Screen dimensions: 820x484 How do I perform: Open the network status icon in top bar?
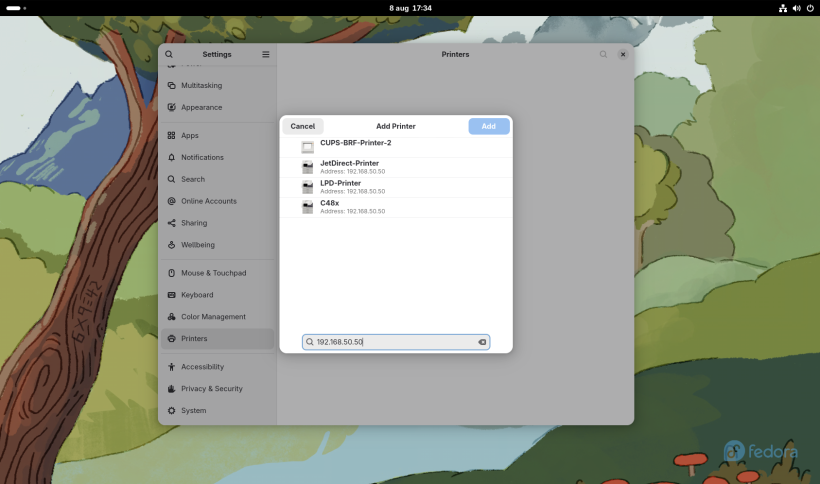pos(783,8)
